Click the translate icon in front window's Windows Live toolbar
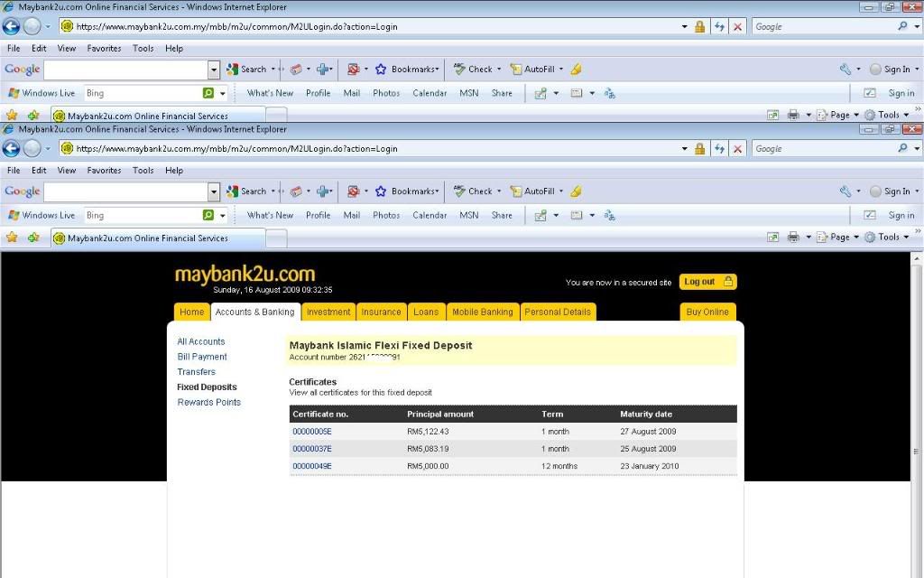924x578 pixels. [x=609, y=215]
